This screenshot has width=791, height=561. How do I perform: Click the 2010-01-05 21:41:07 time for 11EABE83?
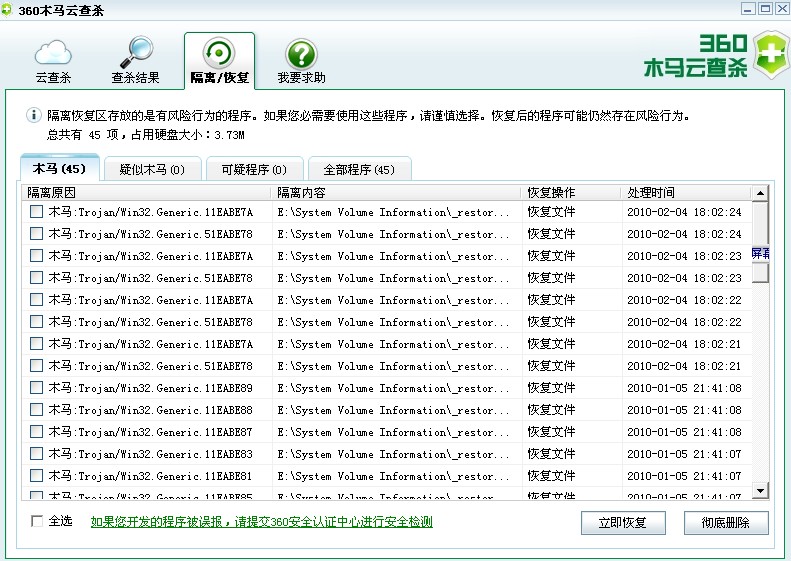[684, 454]
